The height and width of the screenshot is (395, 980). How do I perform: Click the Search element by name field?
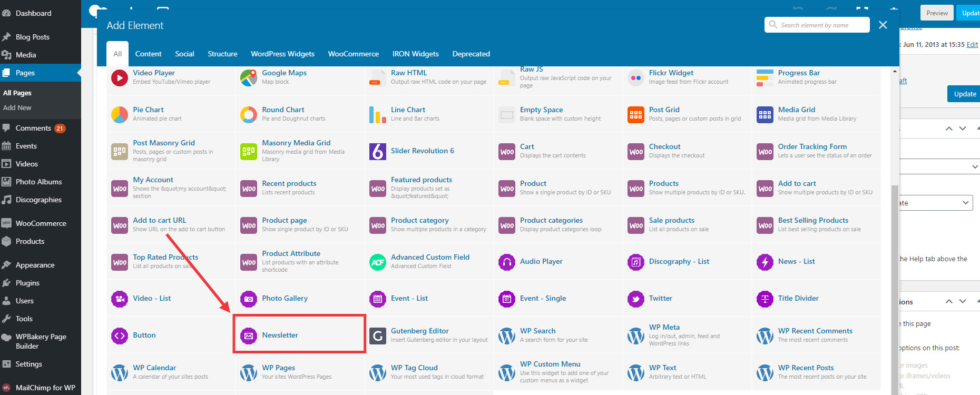coord(817,25)
